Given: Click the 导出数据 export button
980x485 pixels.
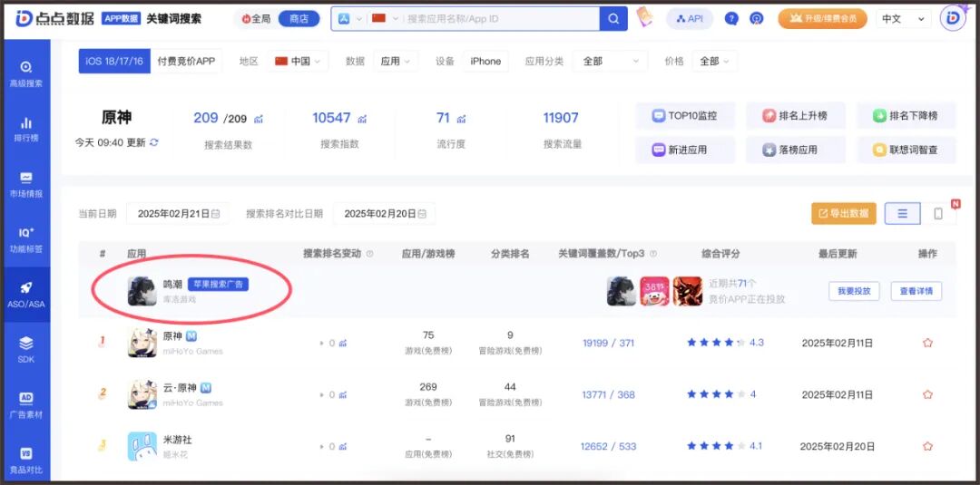Looking at the screenshot, I should [x=844, y=213].
